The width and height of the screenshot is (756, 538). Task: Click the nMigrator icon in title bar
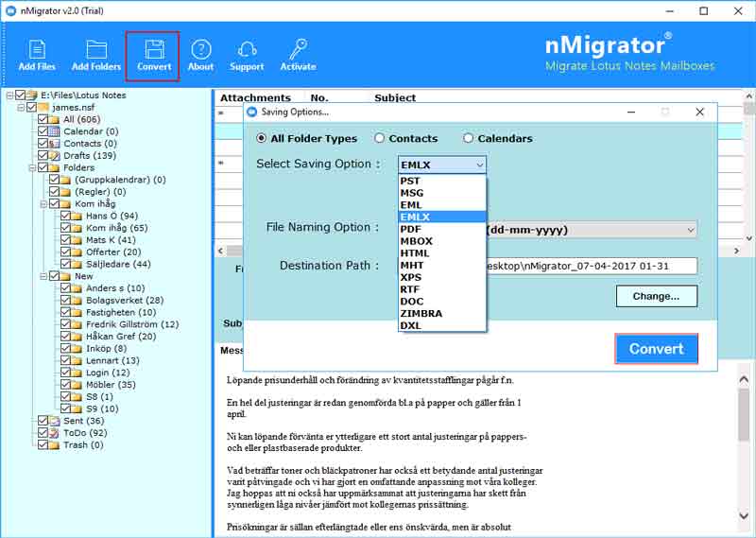click(x=10, y=10)
